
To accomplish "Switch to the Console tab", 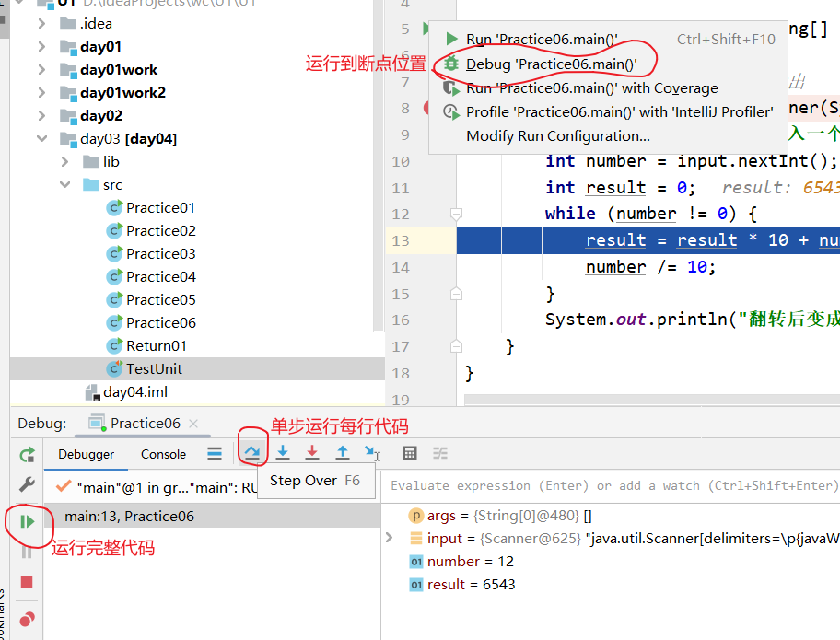I will [x=163, y=454].
